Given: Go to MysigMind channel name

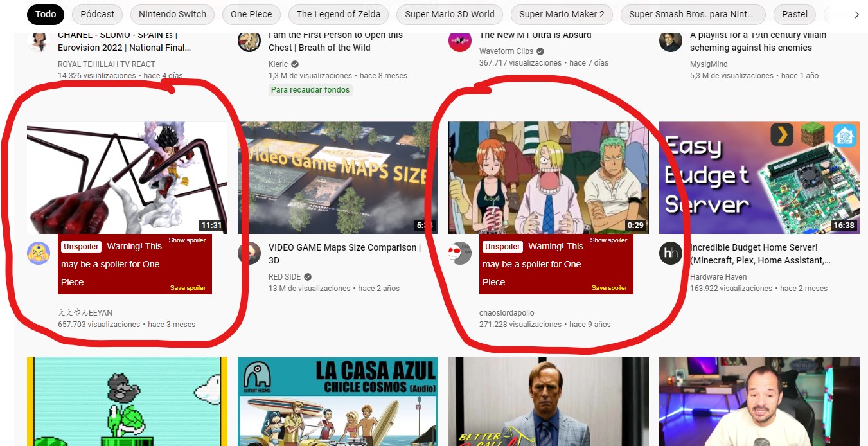Looking at the screenshot, I should (x=710, y=64).
